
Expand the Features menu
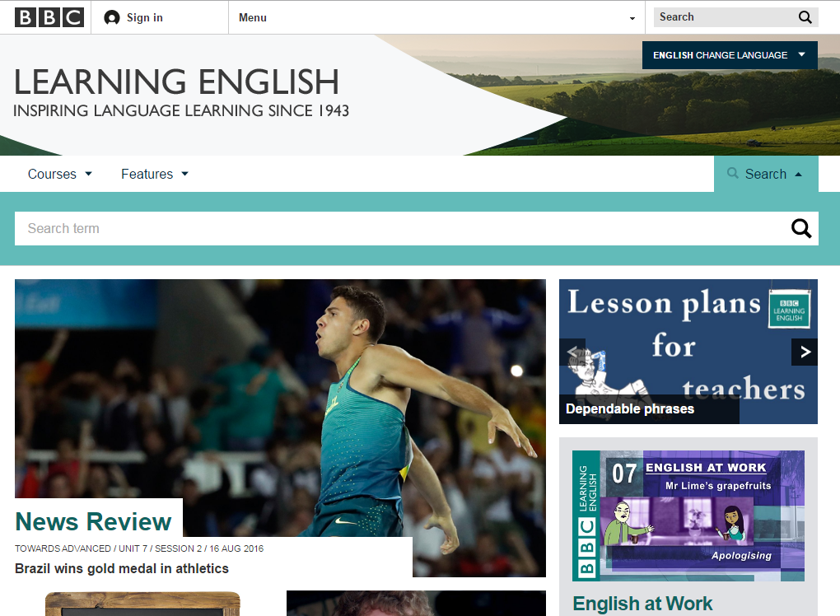154,174
